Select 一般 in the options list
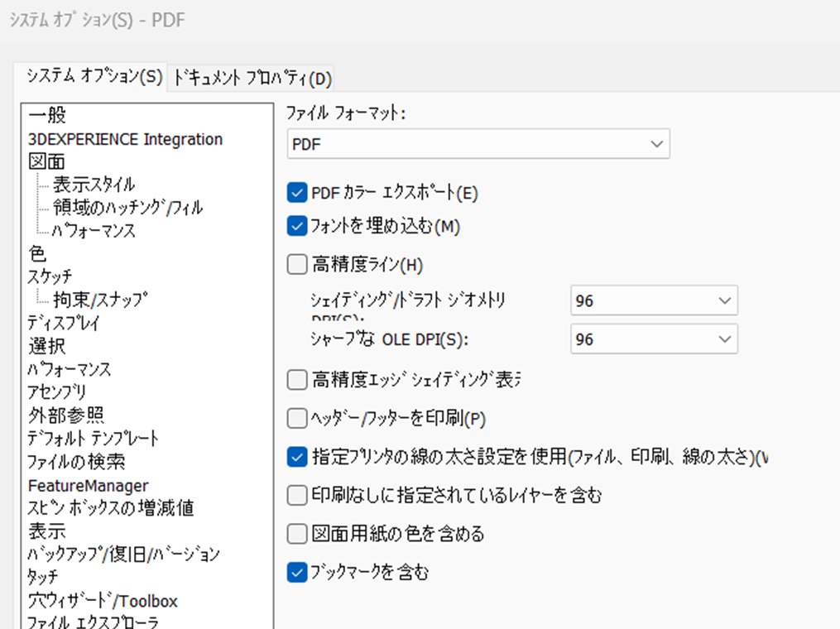The image size is (840, 629). coord(47,115)
